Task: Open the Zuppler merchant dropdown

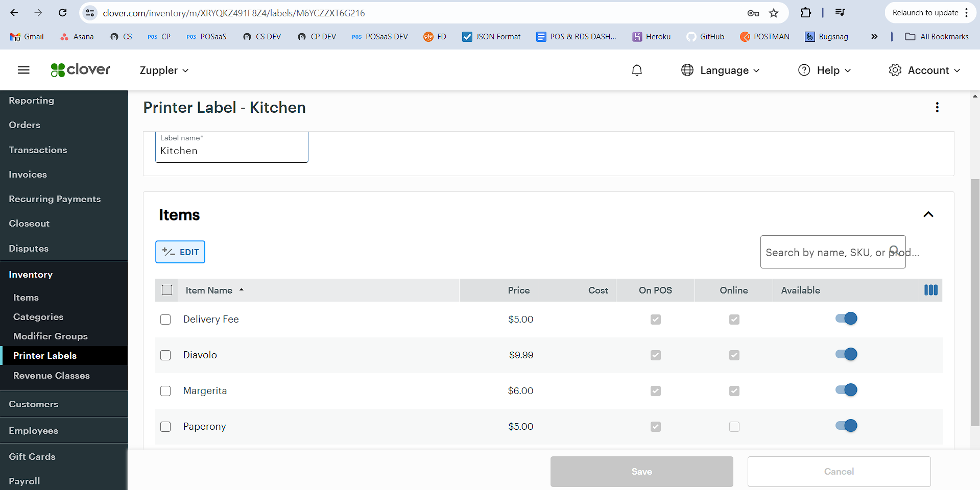Action: pos(164,70)
